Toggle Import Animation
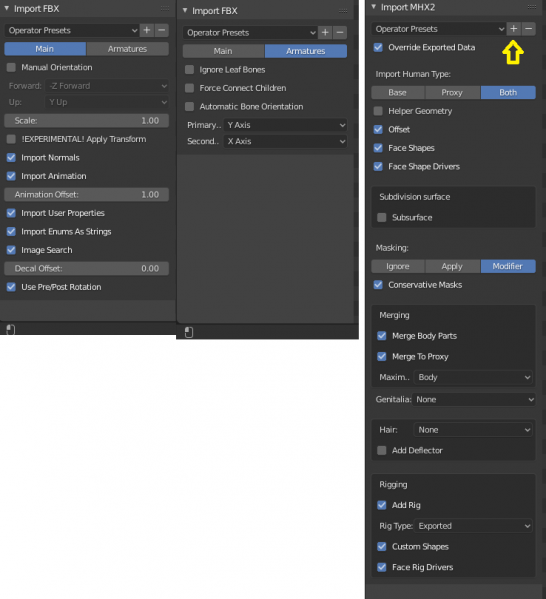The width and height of the screenshot is (546, 599). click(x=11, y=176)
